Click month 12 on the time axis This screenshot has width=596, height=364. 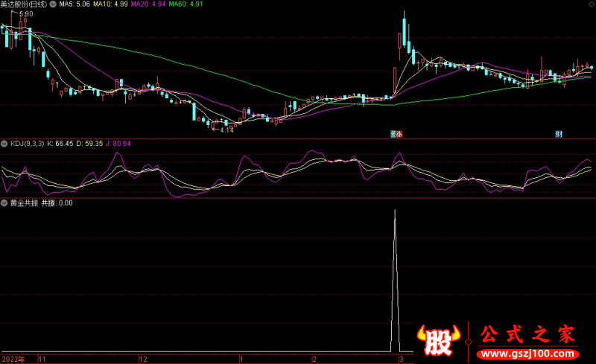click(144, 359)
